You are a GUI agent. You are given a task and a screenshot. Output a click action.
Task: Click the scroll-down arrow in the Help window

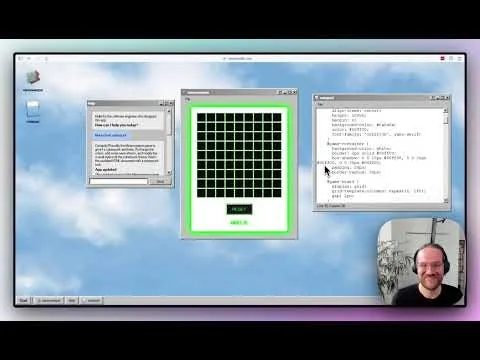point(169,172)
